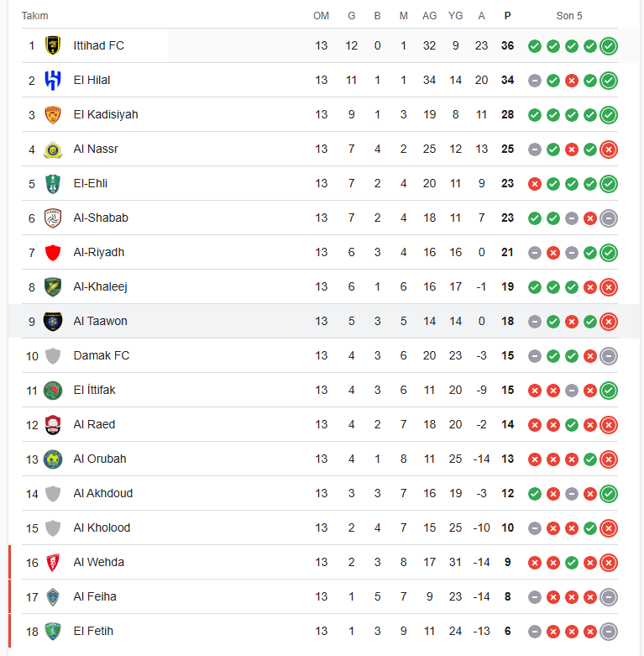Screen dimensions: 644x656
Task: Click the Al Taawon club crest
Action: click(x=53, y=322)
